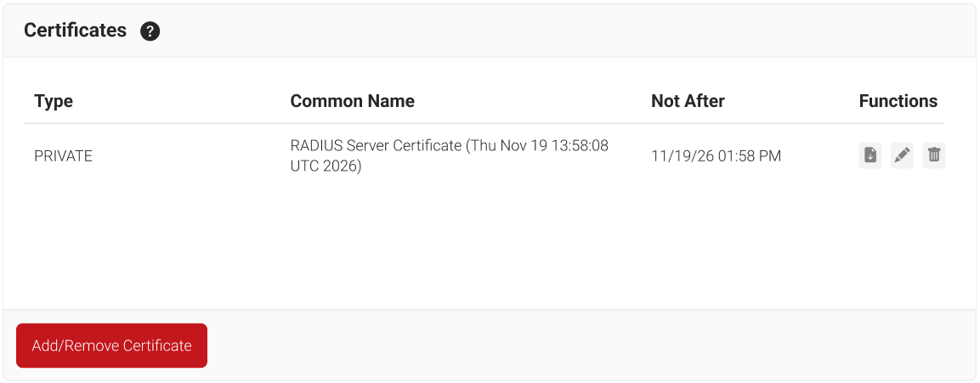Click the RADIUS Server Certificate name text
This screenshot has height=383, width=980.
[376, 145]
